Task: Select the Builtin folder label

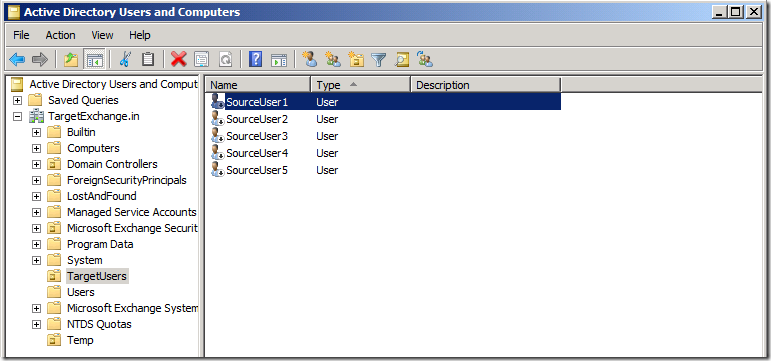Action: point(81,132)
